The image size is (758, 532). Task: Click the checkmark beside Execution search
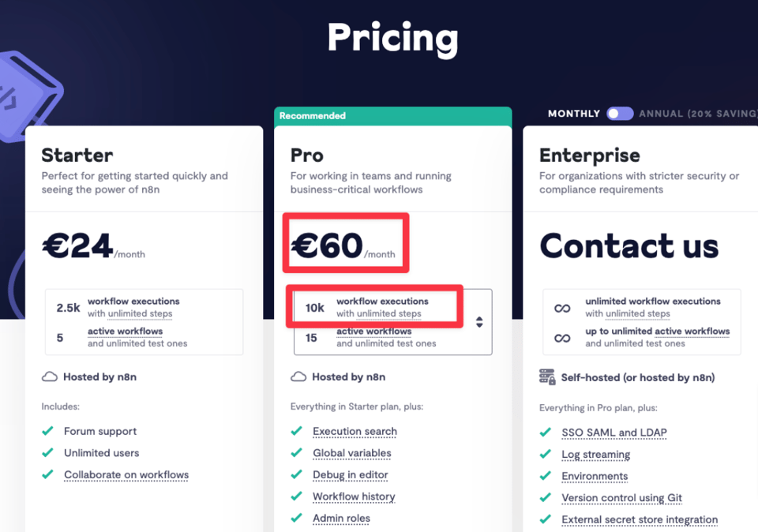296,430
